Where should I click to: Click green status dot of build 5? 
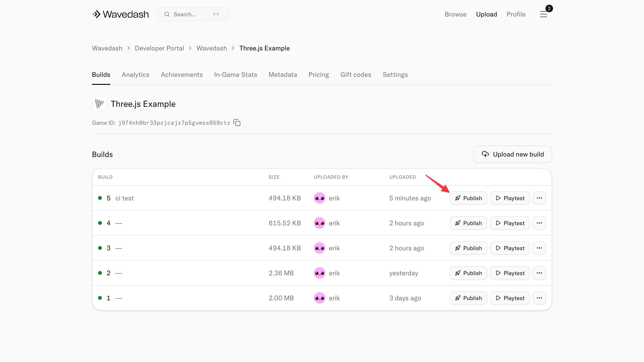(x=100, y=198)
